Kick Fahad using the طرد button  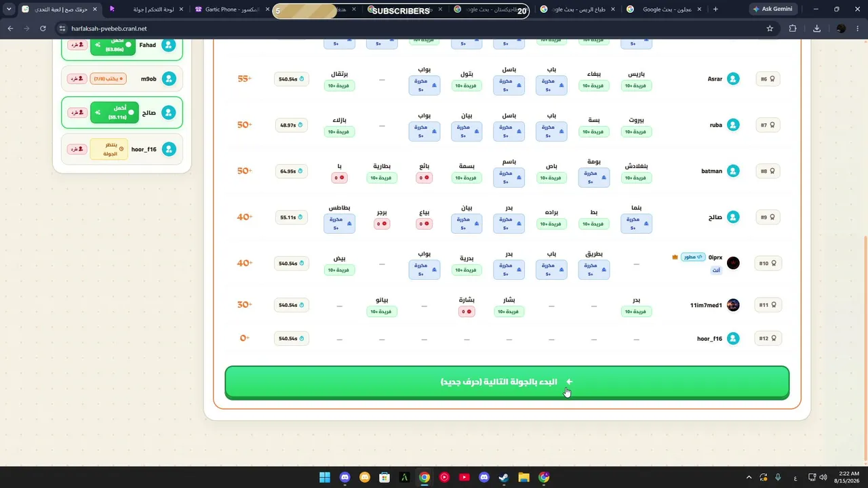77,45
